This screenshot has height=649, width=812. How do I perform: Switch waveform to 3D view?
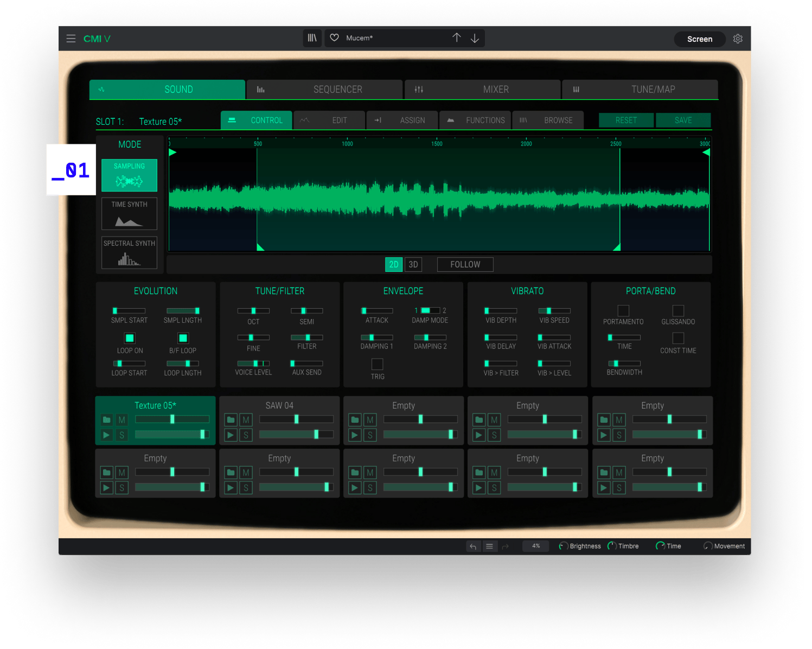(413, 264)
